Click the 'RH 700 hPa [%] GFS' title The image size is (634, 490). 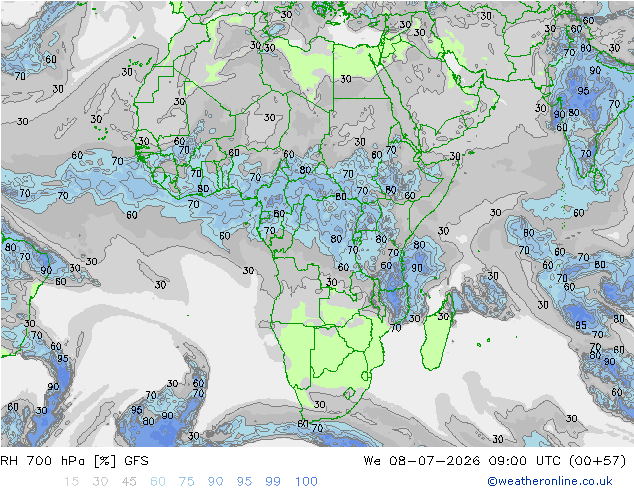[x=74, y=461]
